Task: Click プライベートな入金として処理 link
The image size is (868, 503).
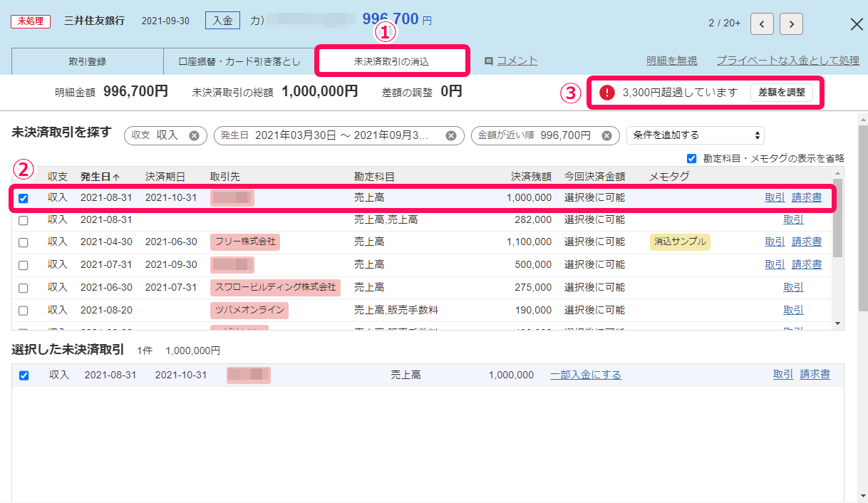Action: point(787,61)
